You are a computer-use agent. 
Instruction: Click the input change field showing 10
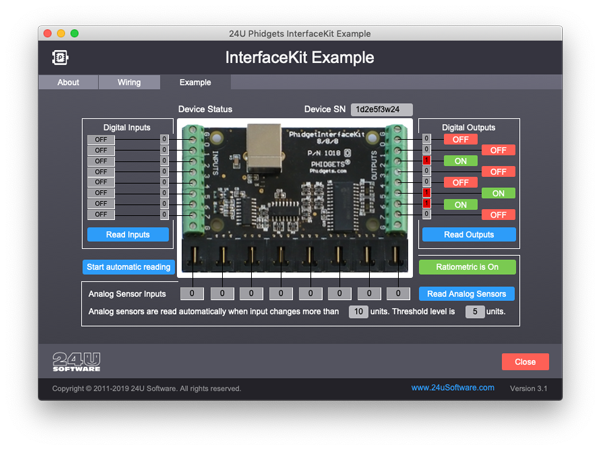click(x=358, y=311)
